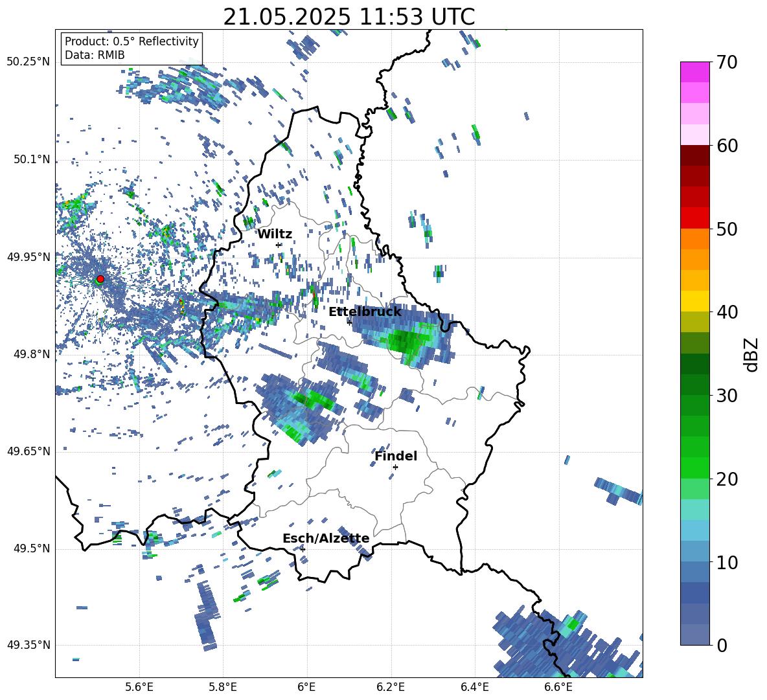Screen dimensions: 767x700
Task: Click the large echo area at bottom-right corner
Action: point(567,644)
